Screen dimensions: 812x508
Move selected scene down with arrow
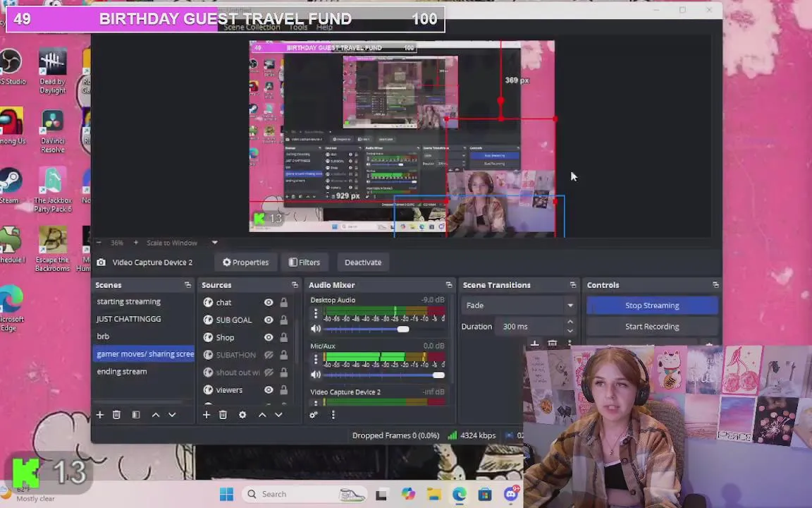pos(172,415)
